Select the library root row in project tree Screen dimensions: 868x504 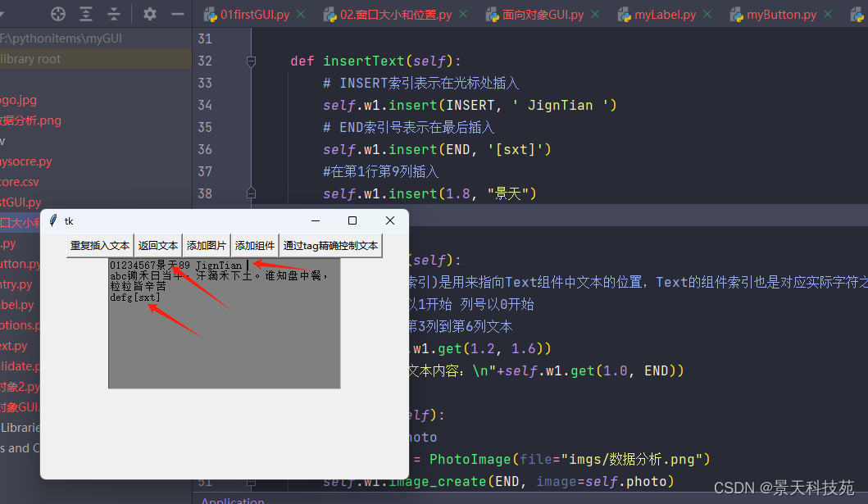(x=96, y=59)
